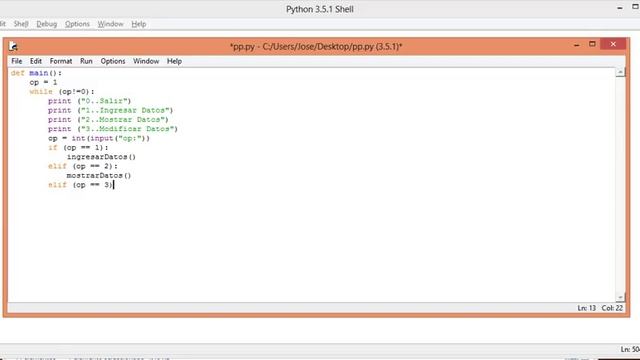Minimize the Python 3.5.1 Shell window
Viewport: 640px width, 360px height.
pyautogui.click(x=620, y=8)
